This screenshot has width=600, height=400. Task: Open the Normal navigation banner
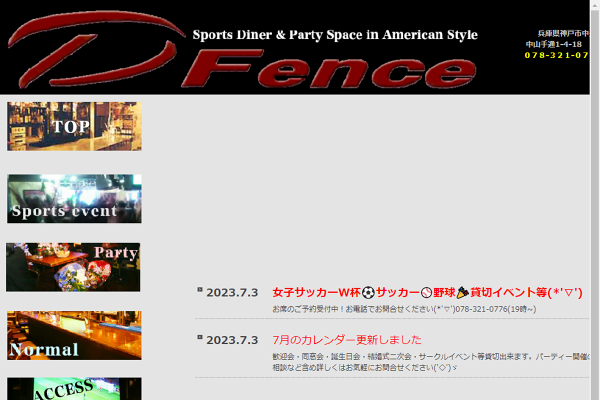tap(74, 335)
